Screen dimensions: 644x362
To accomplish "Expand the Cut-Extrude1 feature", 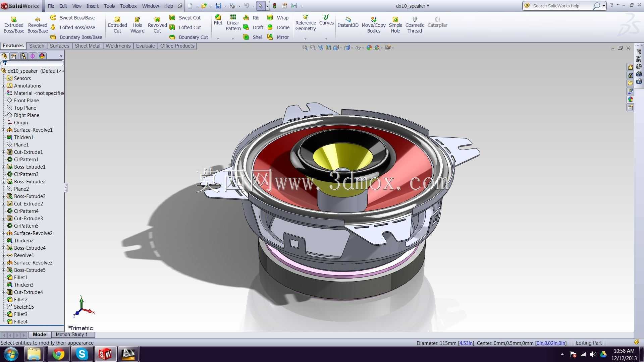I will pyautogui.click(x=3, y=152).
